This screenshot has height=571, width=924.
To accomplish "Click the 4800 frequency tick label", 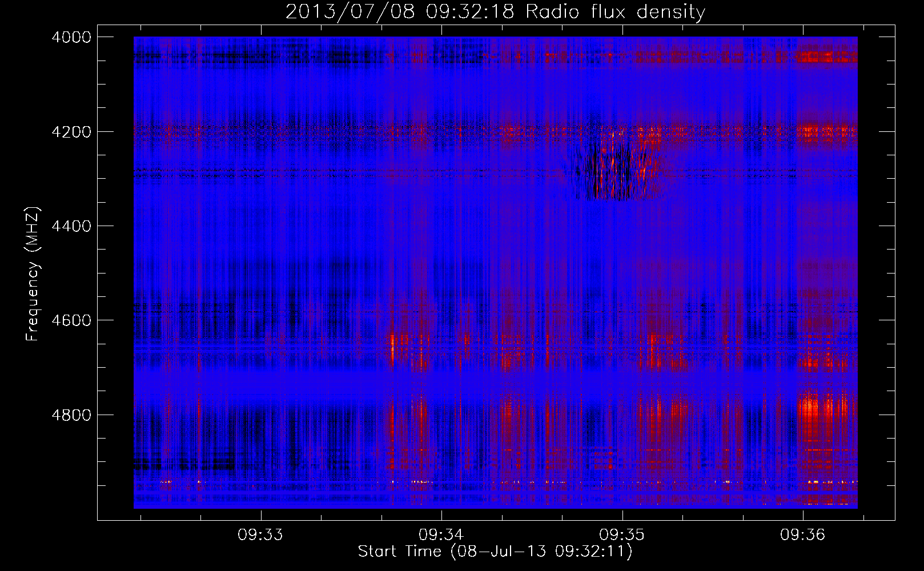I will 71,415.
